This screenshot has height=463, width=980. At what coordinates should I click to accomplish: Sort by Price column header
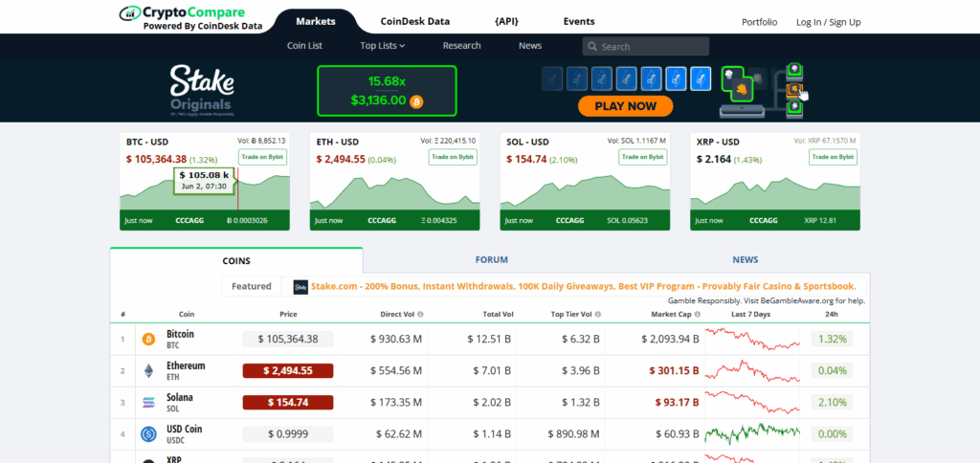pos(288,315)
